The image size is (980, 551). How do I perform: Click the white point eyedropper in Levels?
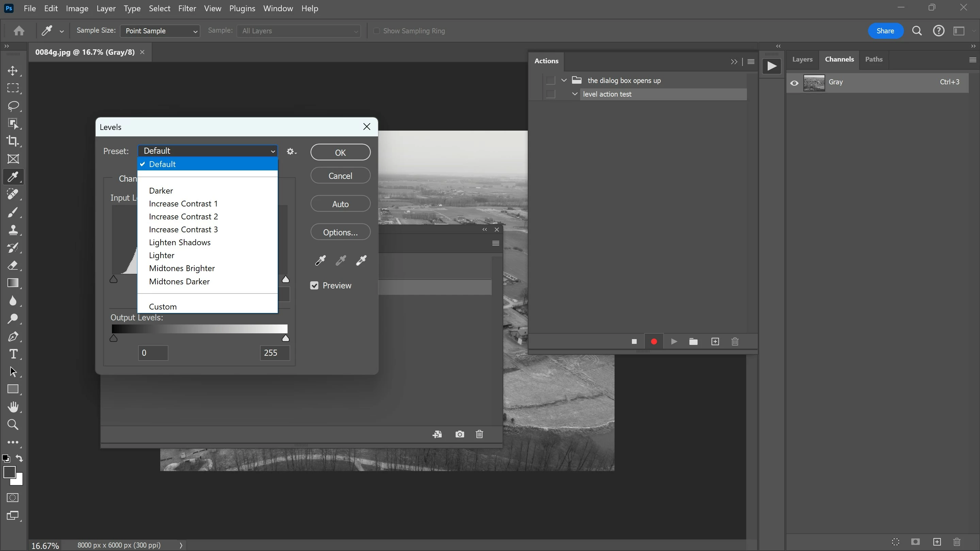tap(361, 260)
